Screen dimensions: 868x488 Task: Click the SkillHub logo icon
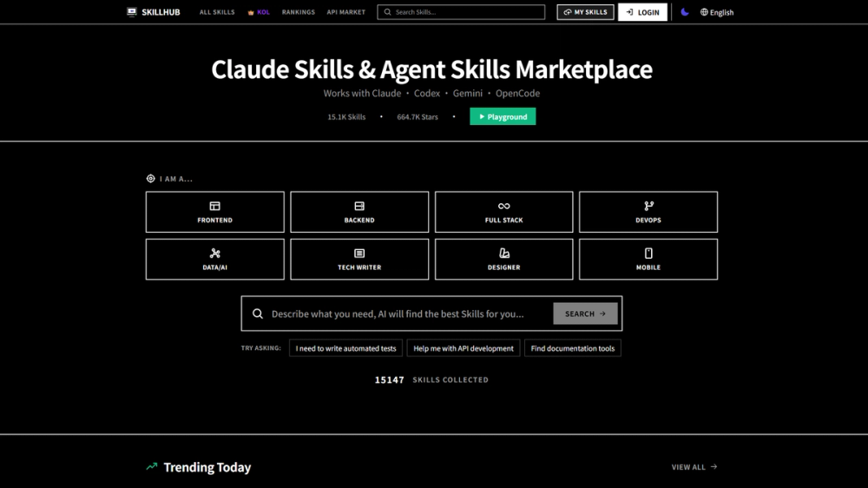tap(132, 11)
